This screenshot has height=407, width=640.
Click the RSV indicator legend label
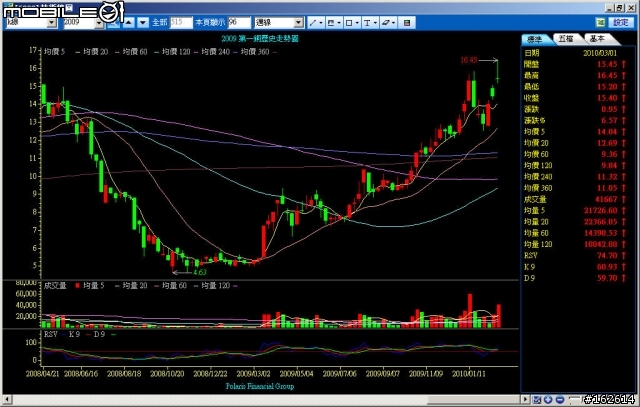(x=51, y=334)
